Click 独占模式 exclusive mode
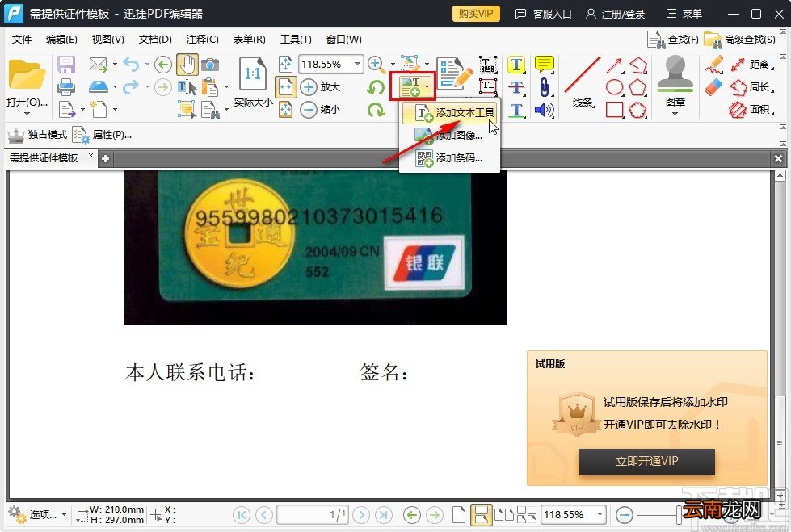The height and width of the screenshot is (532, 791). point(38,135)
